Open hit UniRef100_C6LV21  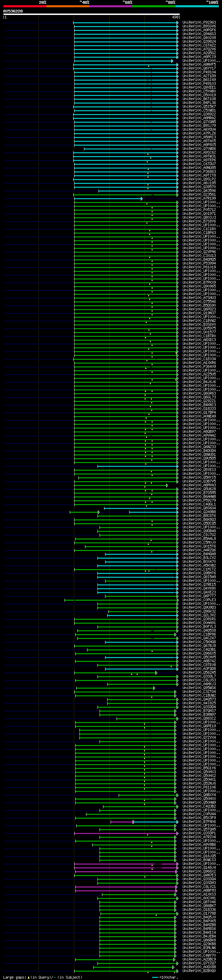pos(199,886)
